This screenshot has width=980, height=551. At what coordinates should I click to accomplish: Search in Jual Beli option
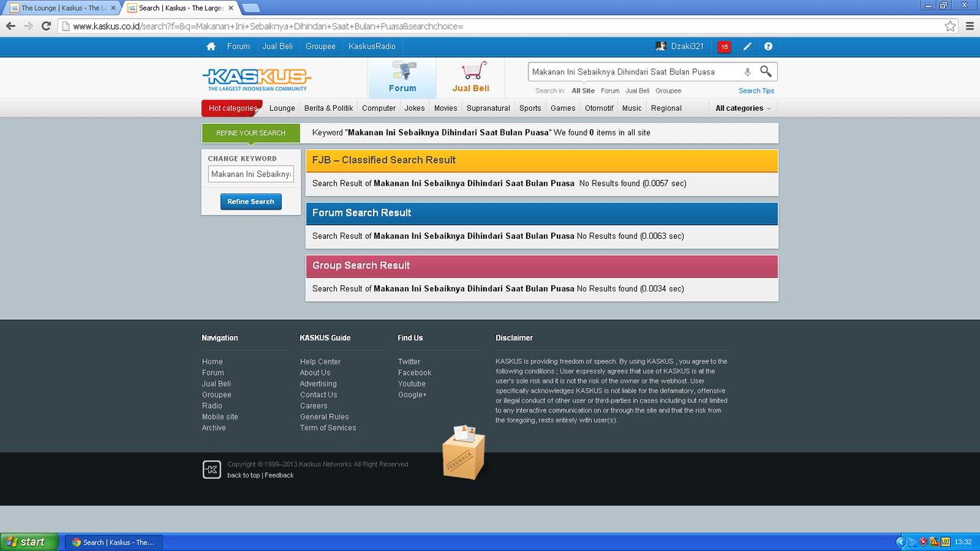coord(638,90)
